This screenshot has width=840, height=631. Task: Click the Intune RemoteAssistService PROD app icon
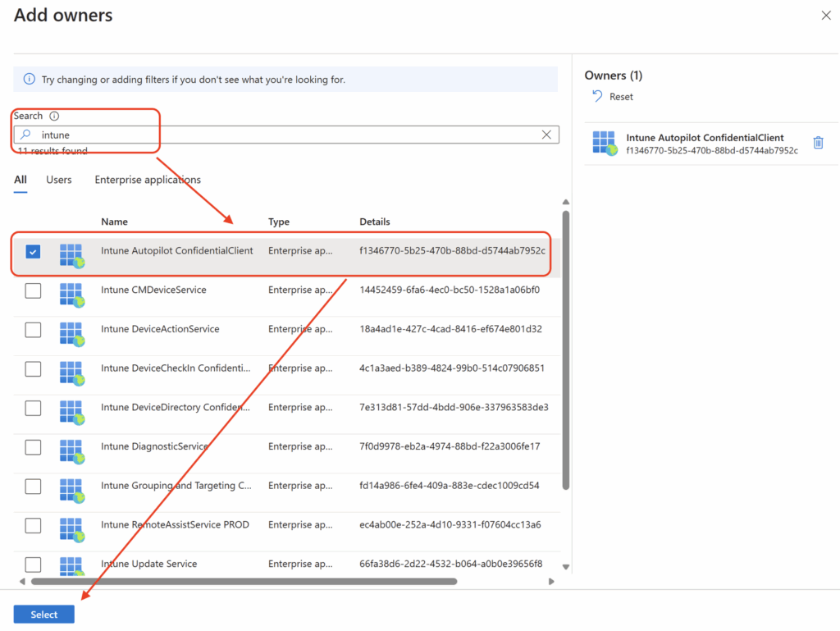[72, 529]
